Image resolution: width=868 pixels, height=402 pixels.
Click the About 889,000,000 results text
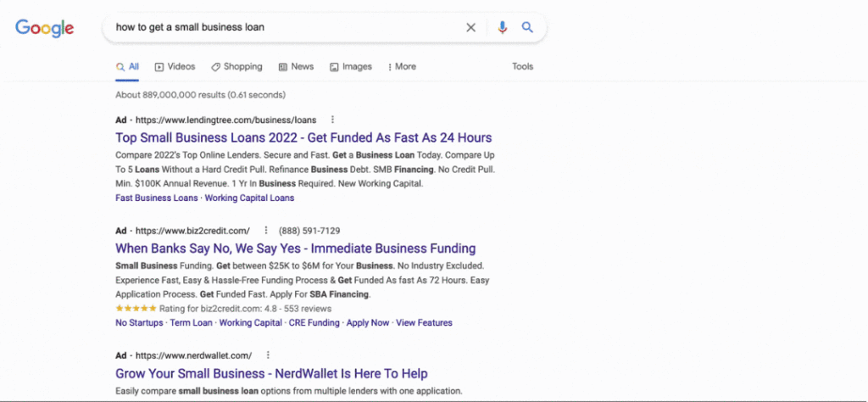[200, 95]
